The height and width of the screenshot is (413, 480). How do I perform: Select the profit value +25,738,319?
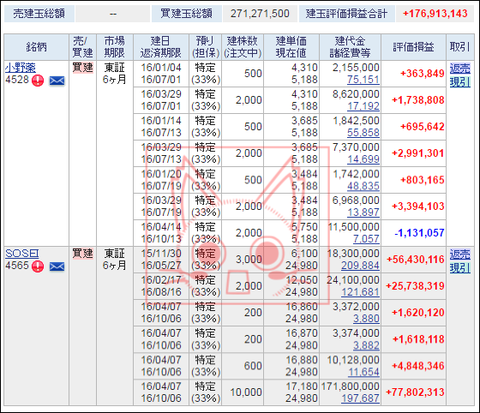(x=415, y=286)
